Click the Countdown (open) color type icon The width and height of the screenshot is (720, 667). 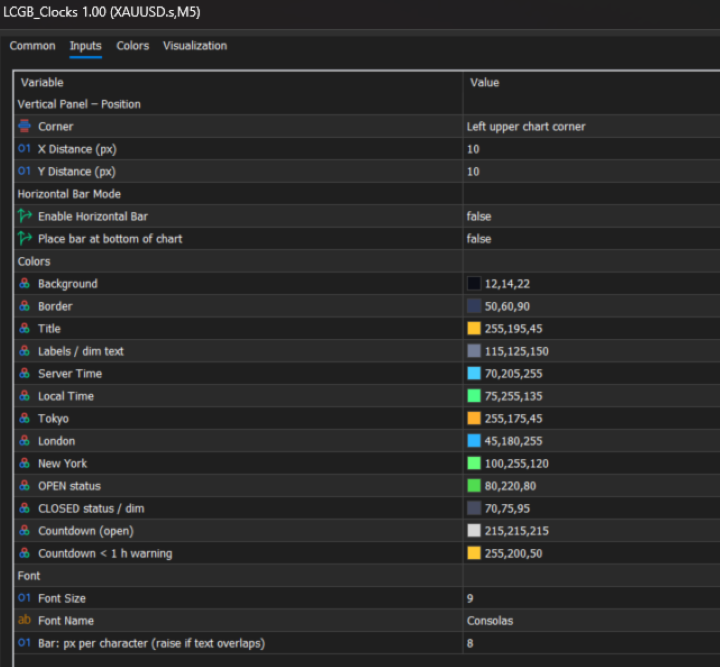[24, 531]
